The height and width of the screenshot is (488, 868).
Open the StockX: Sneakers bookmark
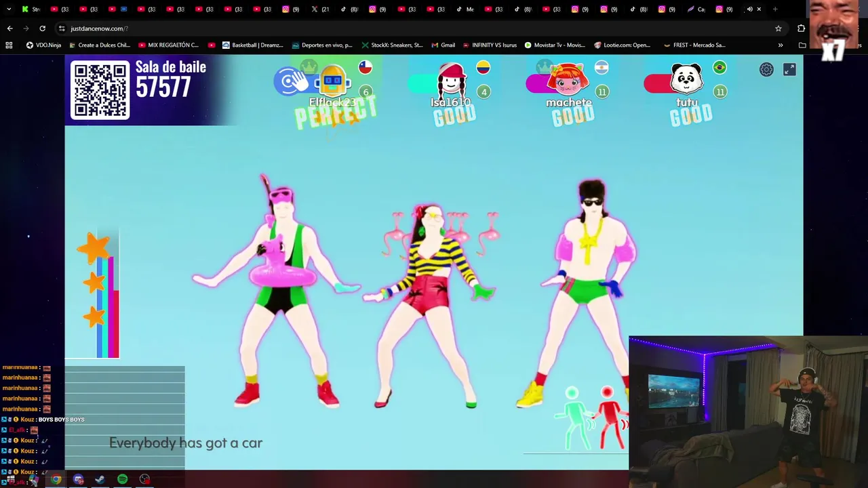coord(392,45)
